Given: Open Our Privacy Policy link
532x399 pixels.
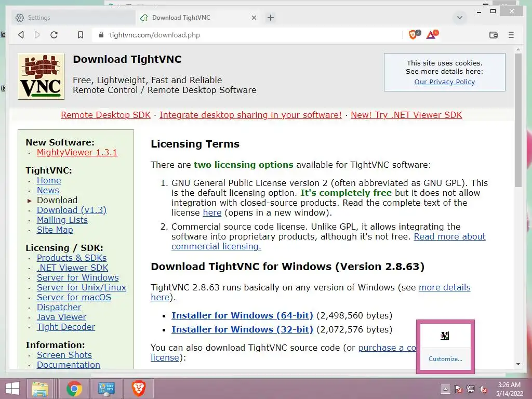Looking at the screenshot, I should click(445, 82).
